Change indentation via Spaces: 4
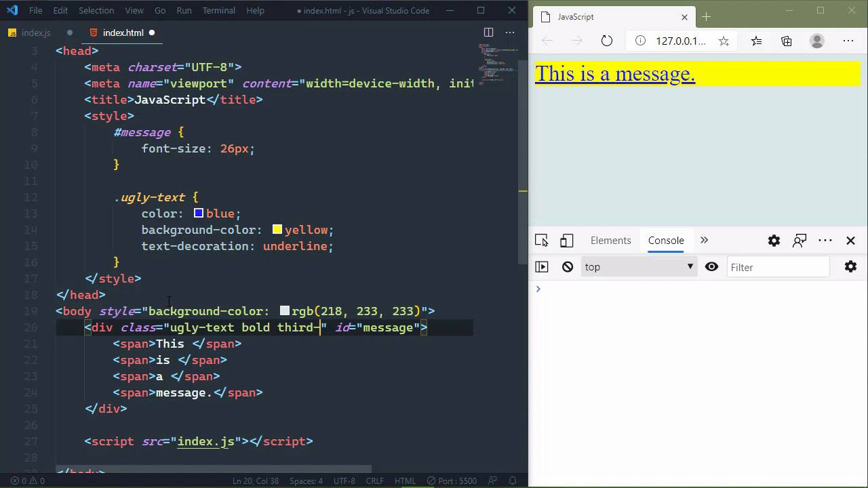868x488 pixels. pyautogui.click(x=307, y=481)
